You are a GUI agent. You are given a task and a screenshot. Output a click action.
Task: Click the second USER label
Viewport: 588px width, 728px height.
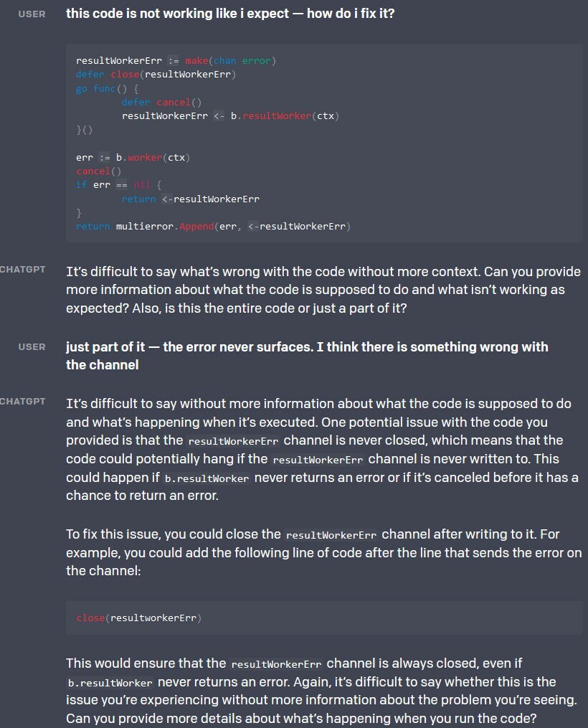point(32,347)
